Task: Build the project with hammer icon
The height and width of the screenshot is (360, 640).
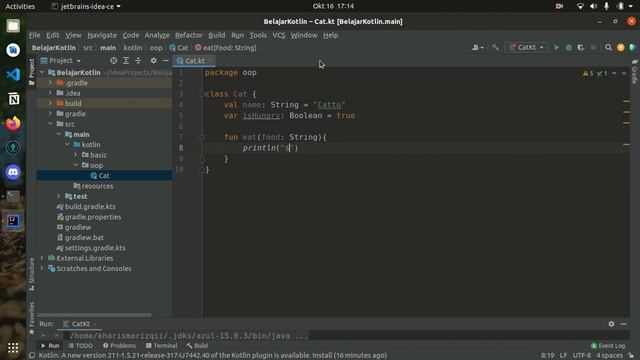Action: [495, 48]
